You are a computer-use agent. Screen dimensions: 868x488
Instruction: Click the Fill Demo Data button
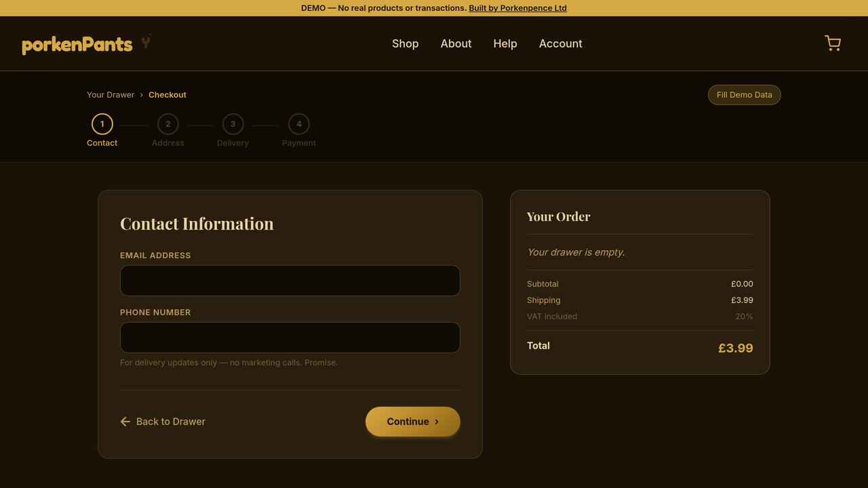point(745,95)
